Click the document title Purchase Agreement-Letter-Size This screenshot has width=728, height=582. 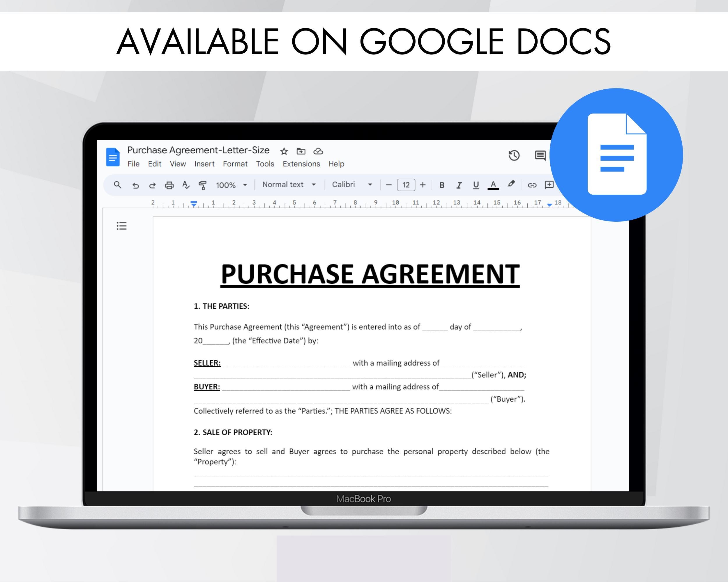[198, 150]
